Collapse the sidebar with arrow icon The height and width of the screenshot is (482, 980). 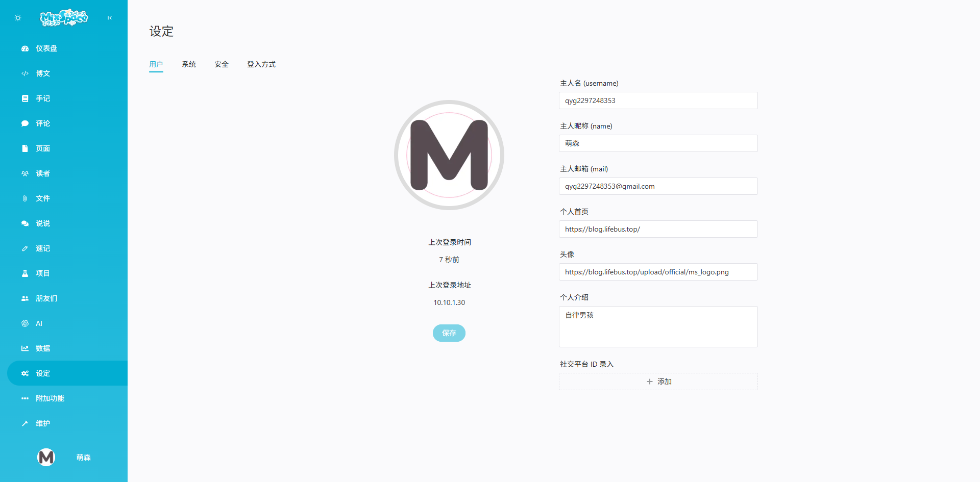(109, 18)
